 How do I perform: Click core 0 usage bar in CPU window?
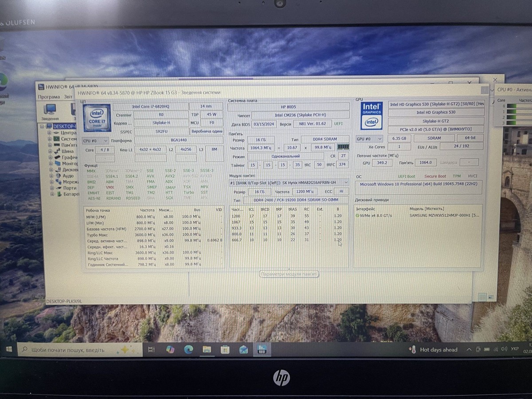coord(519,106)
